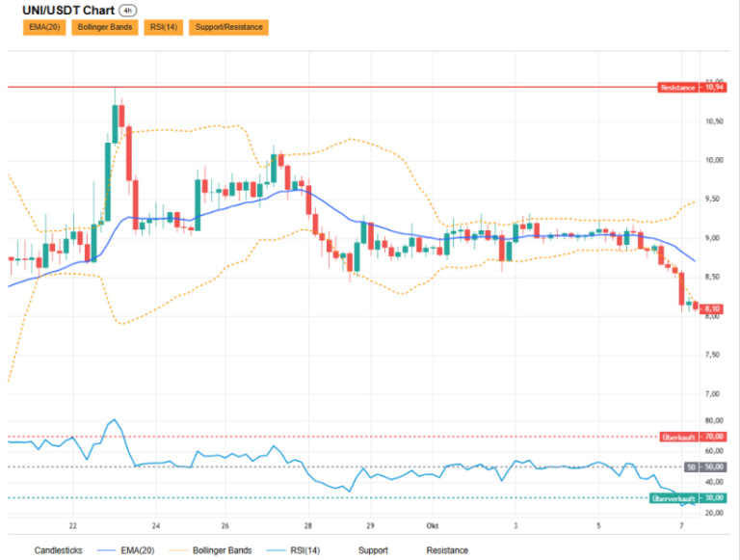Click the current price tag 8,10
The image size is (740, 560).
coord(712,308)
